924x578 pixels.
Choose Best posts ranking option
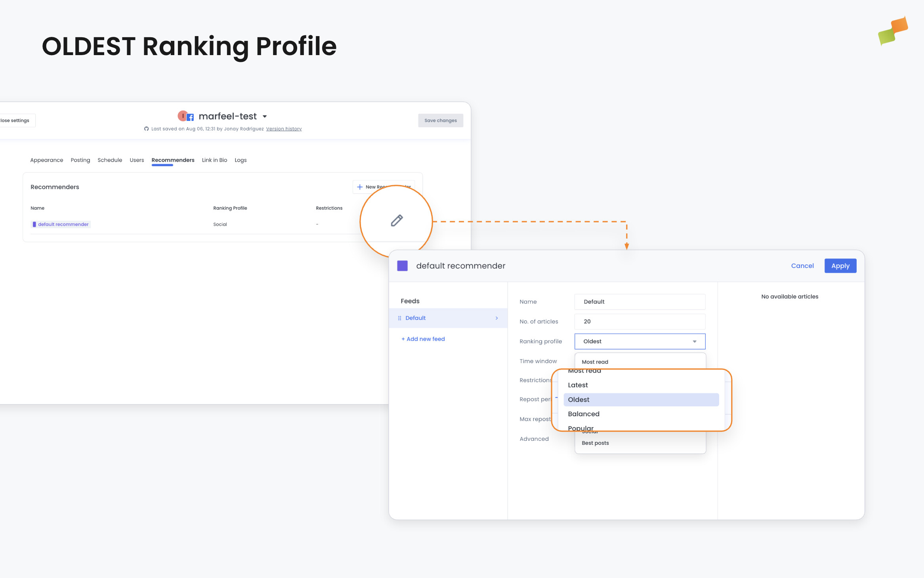[595, 443]
